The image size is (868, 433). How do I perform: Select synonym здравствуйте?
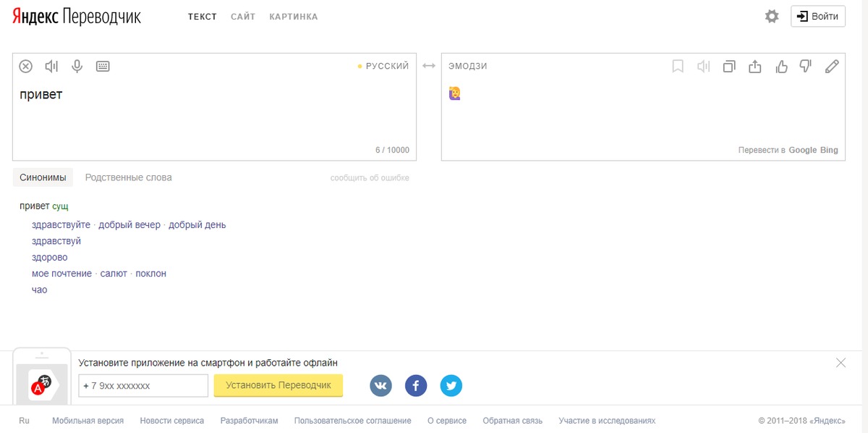click(61, 224)
